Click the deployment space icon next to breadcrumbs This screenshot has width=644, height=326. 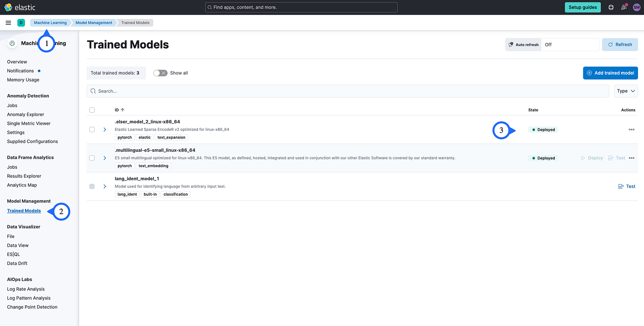21,22
